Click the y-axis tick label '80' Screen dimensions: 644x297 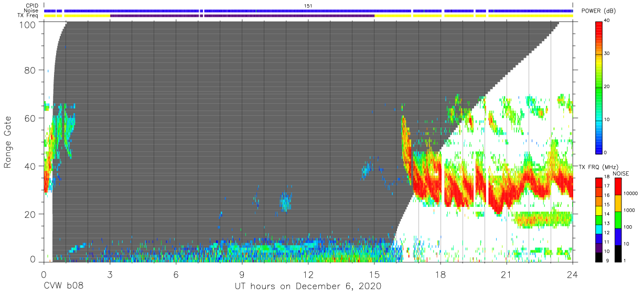pos(31,70)
